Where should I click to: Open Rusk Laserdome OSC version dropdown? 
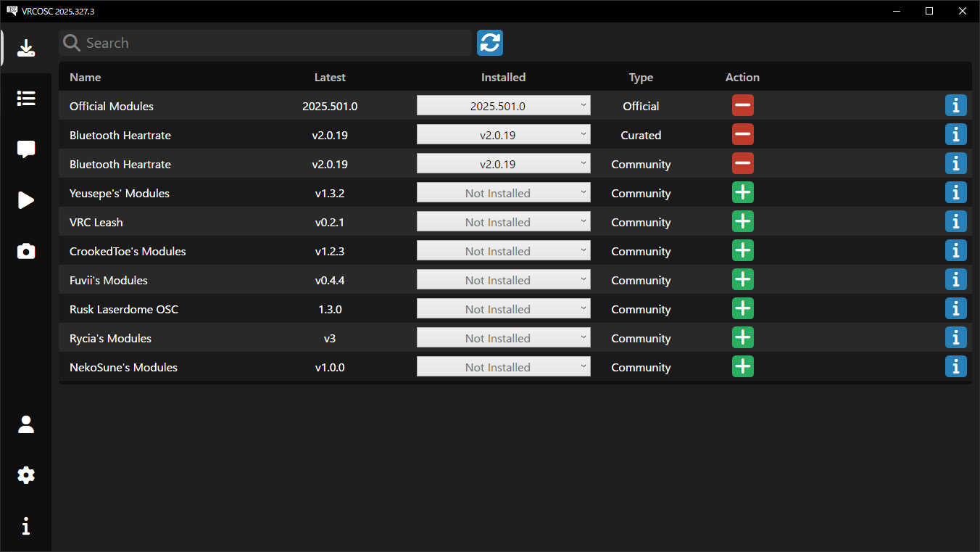503,309
